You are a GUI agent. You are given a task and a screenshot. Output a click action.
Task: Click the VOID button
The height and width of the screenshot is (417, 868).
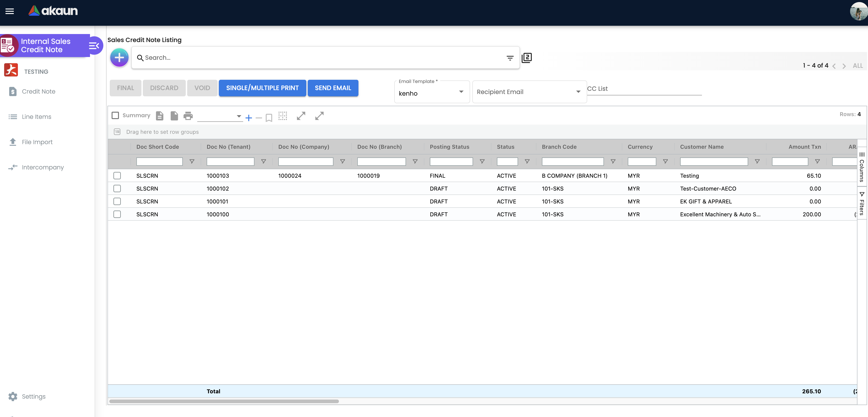(x=202, y=88)
